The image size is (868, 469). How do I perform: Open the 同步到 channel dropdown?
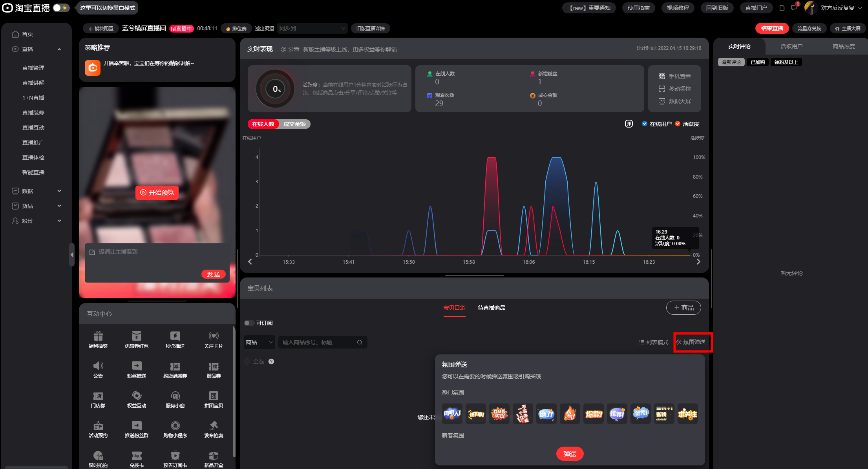tap(312, 28)
